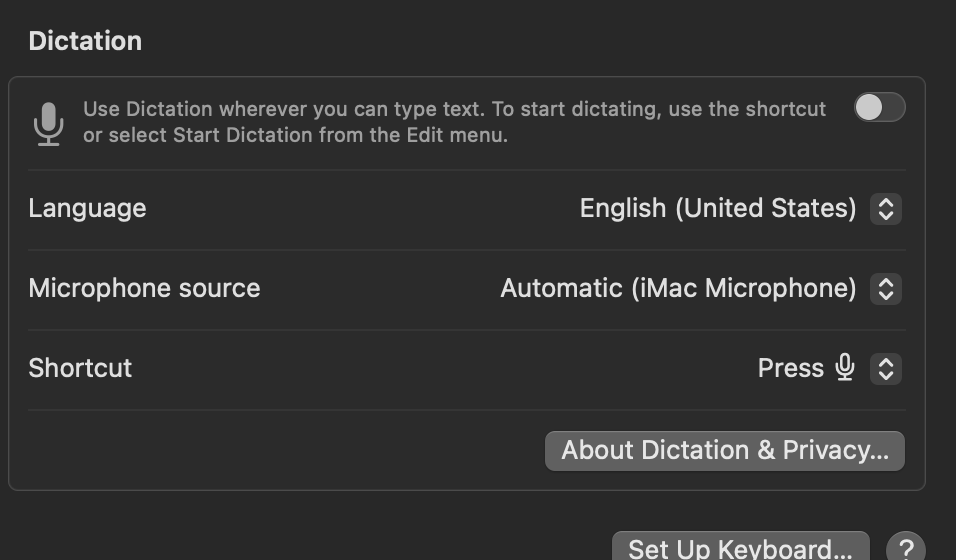Open the Shortcut selector arrows
Image resolution: width=956 pixels, height=560 pixels.
tap(885, 369)
